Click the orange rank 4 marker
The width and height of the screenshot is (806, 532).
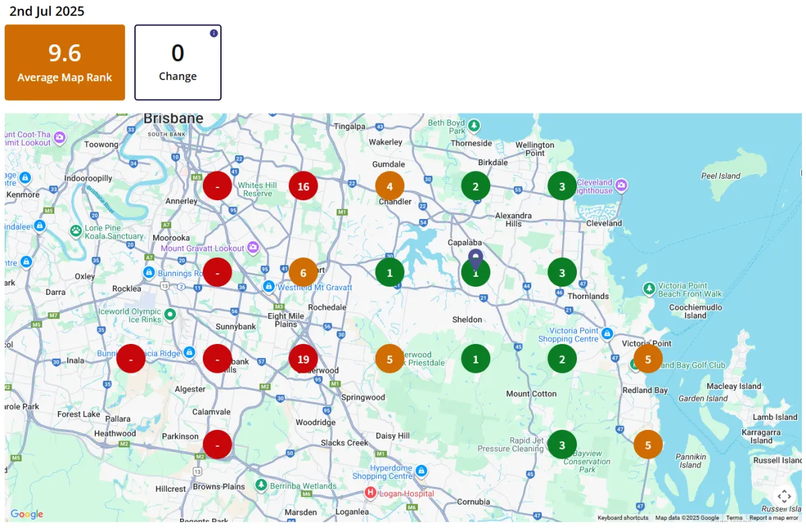[390, 186]
